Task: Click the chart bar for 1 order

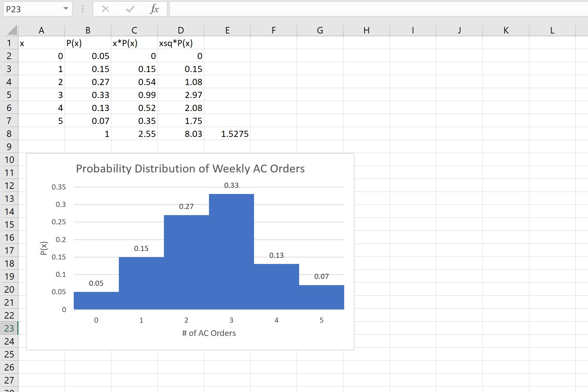Action: (x=141, y=283)
